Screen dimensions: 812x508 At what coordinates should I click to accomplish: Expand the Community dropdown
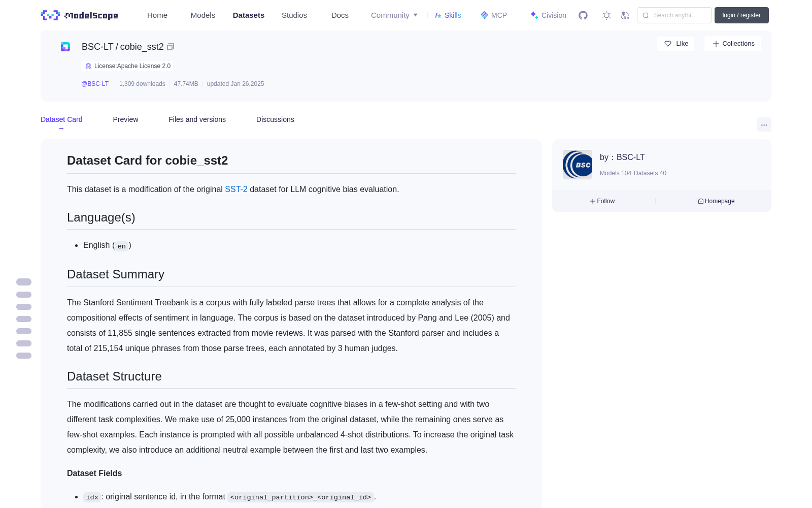point(394,15)
